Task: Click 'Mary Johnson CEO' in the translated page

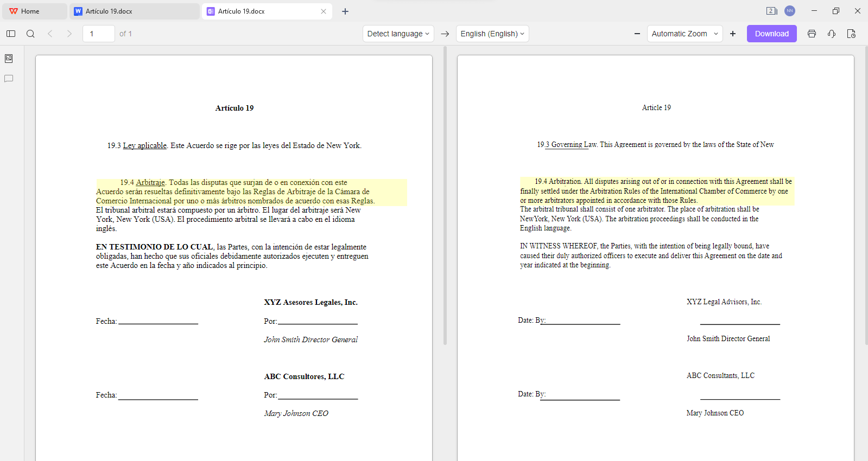Action: pos(715,413)
